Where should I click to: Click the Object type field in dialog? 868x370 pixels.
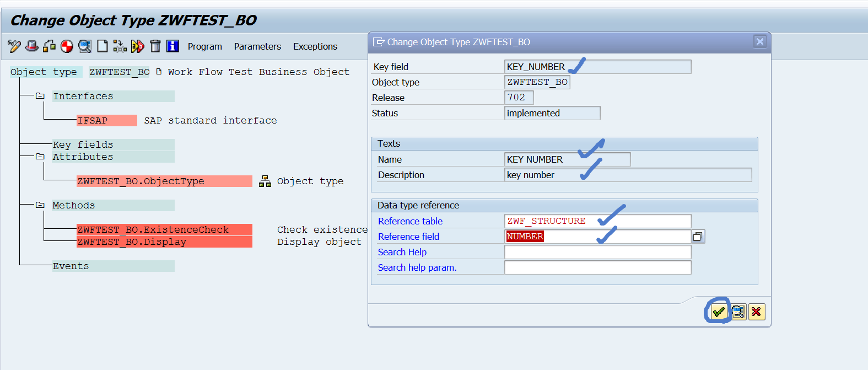(x=537, y=82)
